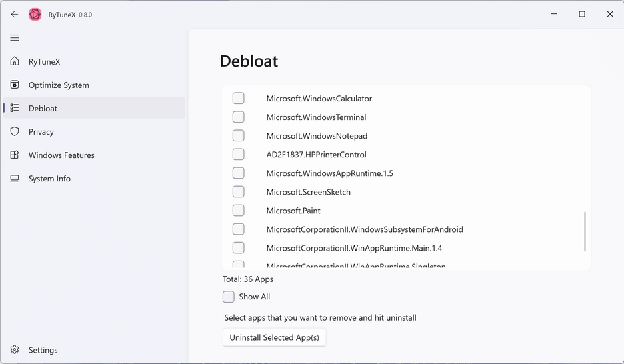This screenshot has width=624, height=364.
Task: Maximize the RyTuneX window
Action: [x=582, y=14]
